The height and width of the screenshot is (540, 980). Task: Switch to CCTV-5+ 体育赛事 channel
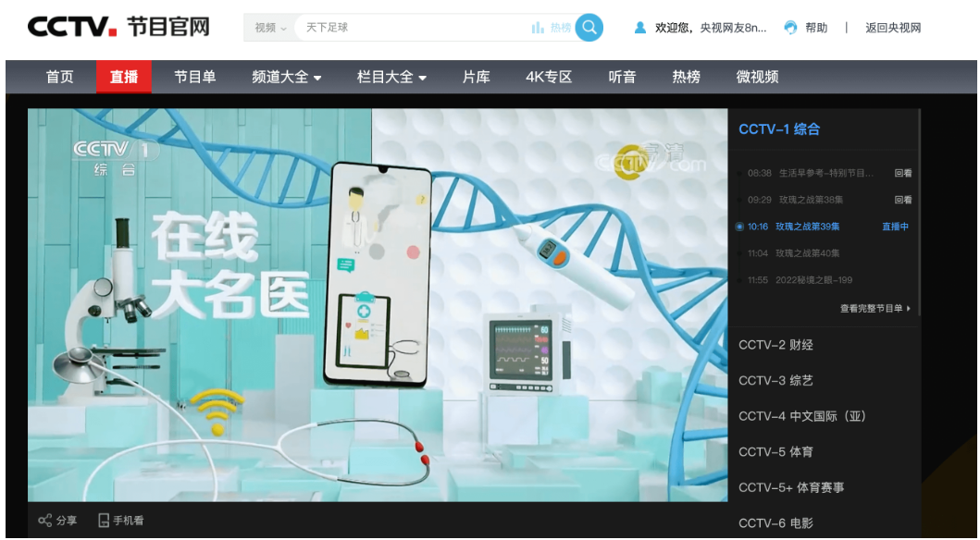point(791,487)
